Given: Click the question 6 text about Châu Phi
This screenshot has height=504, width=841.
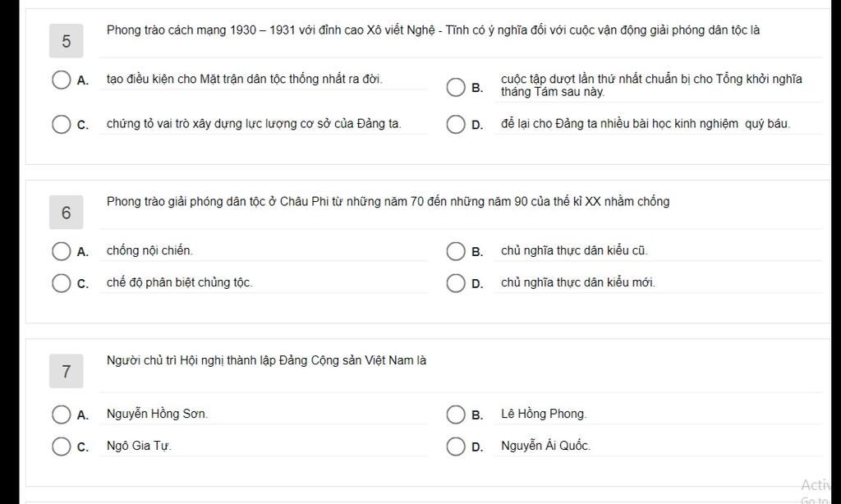Looking at the screenshot, I should [388, 202].
